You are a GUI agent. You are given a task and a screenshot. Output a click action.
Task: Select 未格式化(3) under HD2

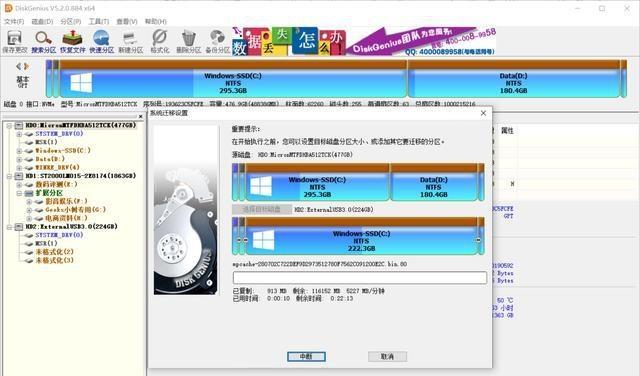point(54,260)
